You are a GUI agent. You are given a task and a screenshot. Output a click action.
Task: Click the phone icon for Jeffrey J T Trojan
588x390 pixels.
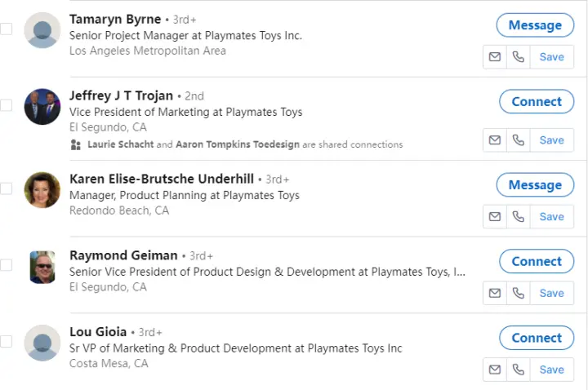click(x=518, y=140)
